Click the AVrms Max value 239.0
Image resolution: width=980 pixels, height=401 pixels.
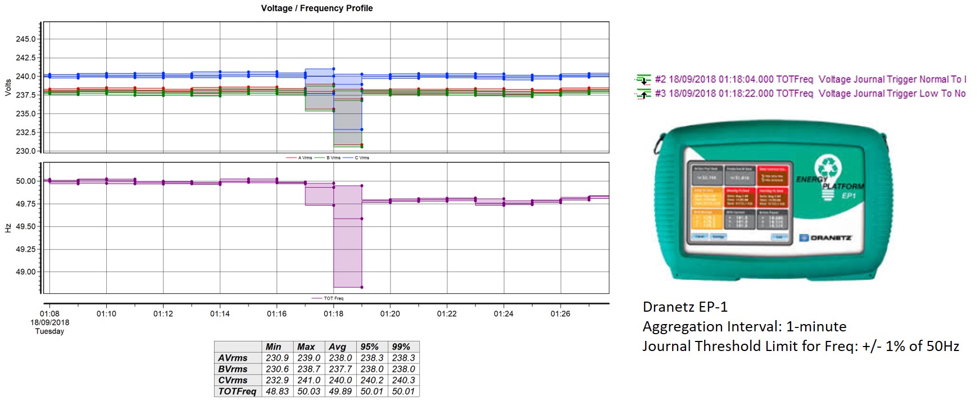point(309,358)
